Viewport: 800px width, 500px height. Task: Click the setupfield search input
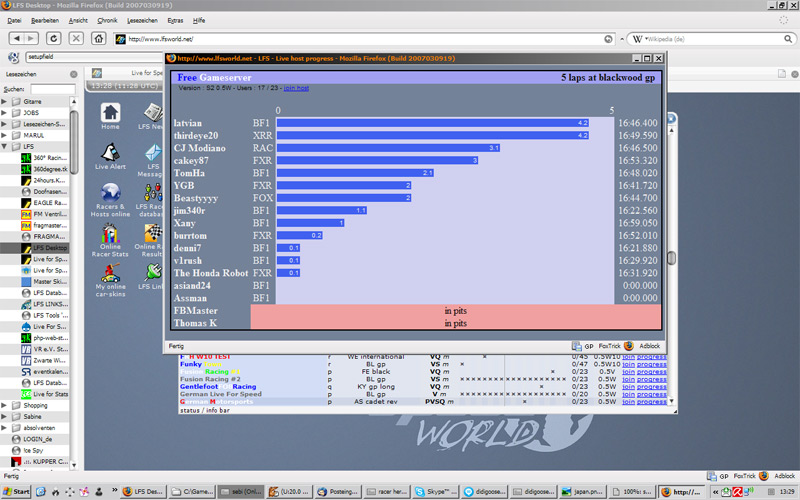click(x=94, y=57)
